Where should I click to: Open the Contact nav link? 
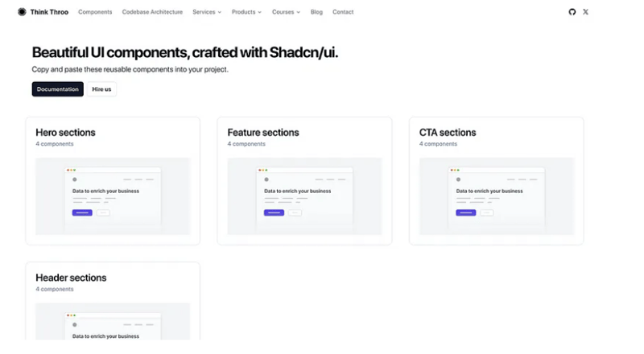tap(343, 12)
